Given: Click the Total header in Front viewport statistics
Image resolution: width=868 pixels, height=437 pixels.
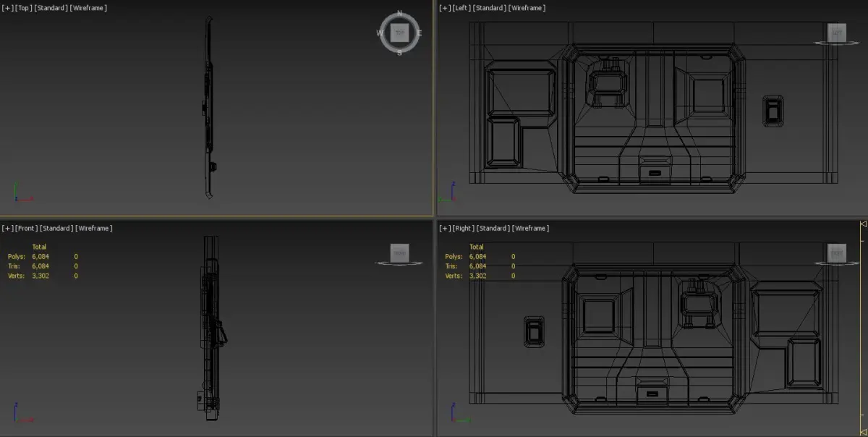Looking at the screenshot, I should pos(39,247).
